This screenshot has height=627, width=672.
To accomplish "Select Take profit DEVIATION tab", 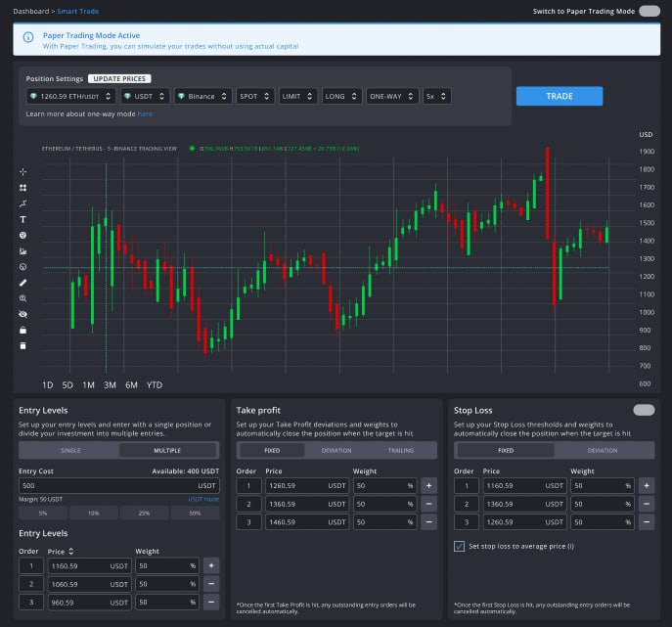I will pos(336,450).
